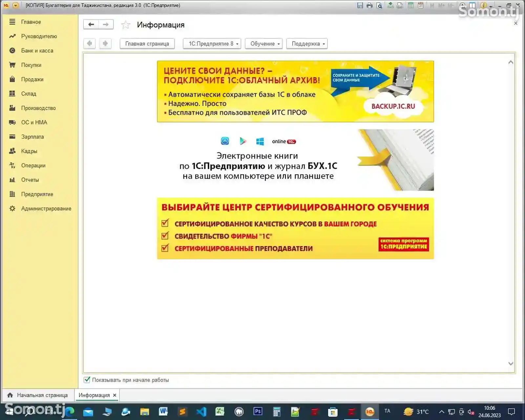Click the Windows icon in books banner
The width and height of the screenshot is (525, 420).
coord(260,141)
